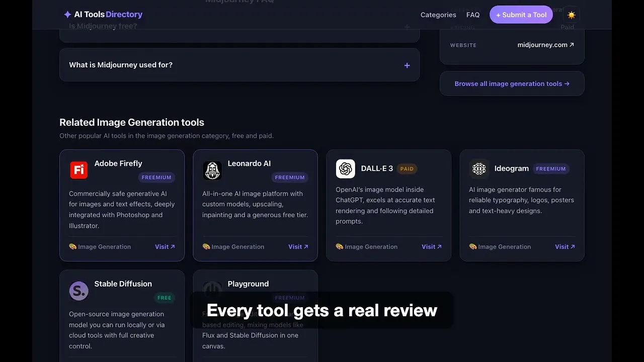Image resolution: width=644 pixels, height=362 pixels.
Task: Click the DALL·E 3 OpenAI logo icon
Action: click(x=346, y=169)
